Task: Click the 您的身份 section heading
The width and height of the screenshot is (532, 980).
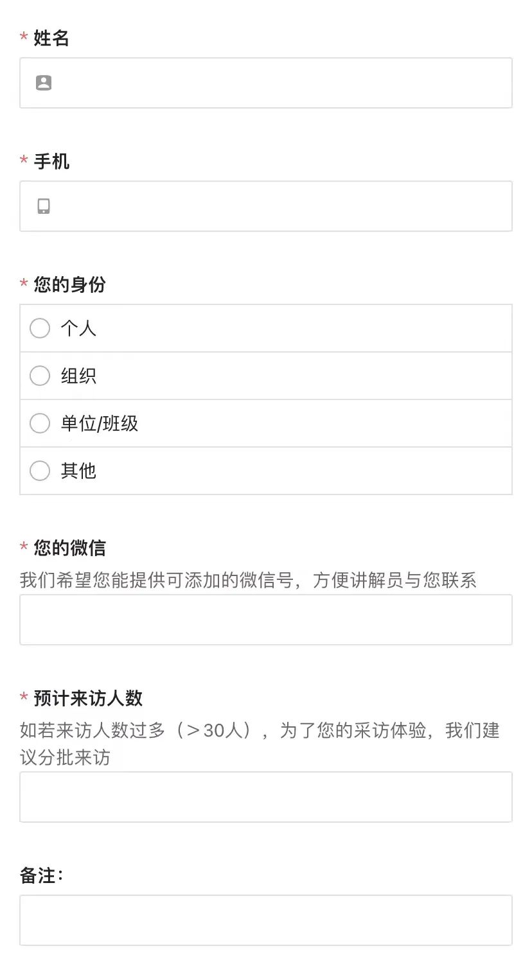Action: click(x=69, y=284)
